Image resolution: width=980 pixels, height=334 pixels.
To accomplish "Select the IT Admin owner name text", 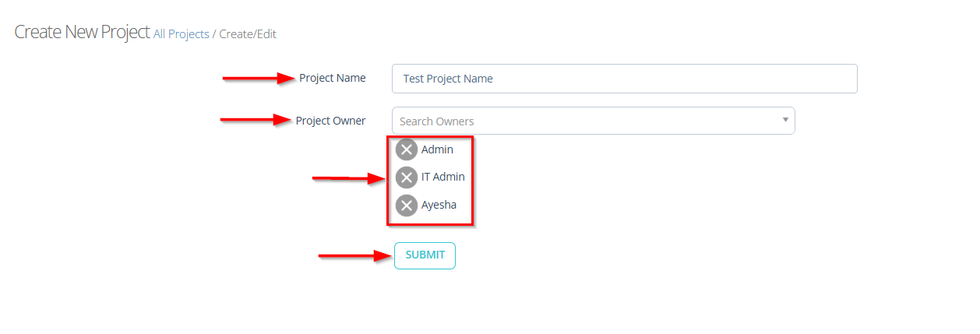I will [442, 178].
